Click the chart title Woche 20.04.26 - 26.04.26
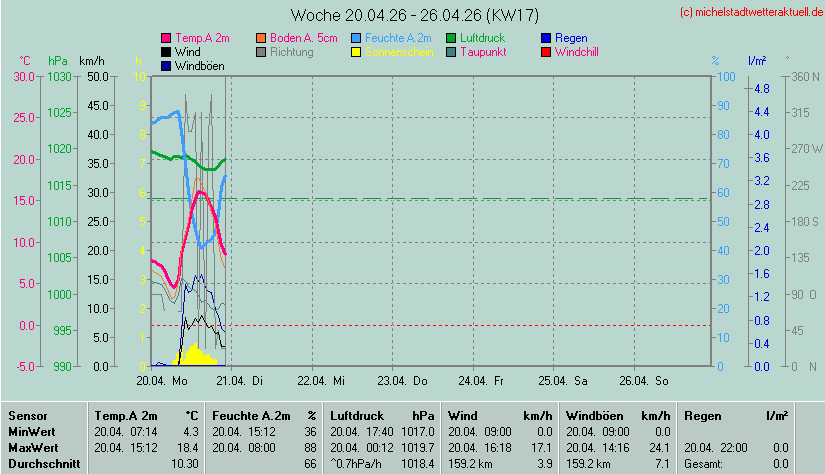 [400, 15]
